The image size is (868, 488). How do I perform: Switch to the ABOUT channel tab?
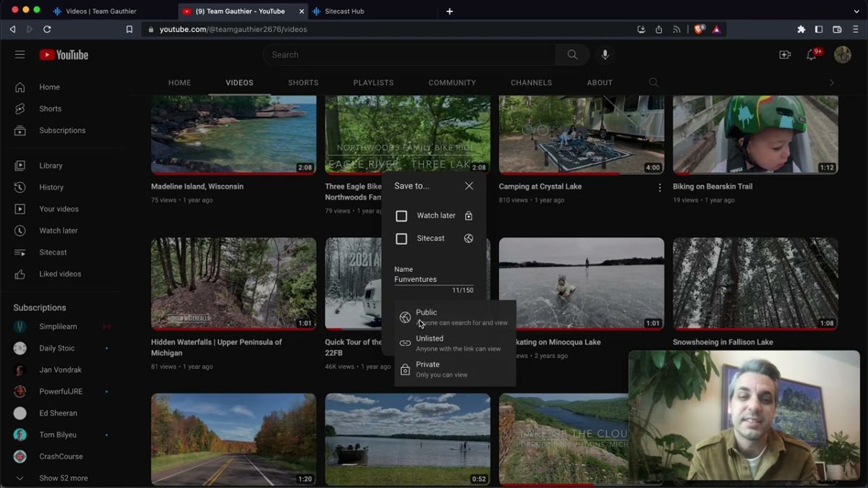point(600,82)
